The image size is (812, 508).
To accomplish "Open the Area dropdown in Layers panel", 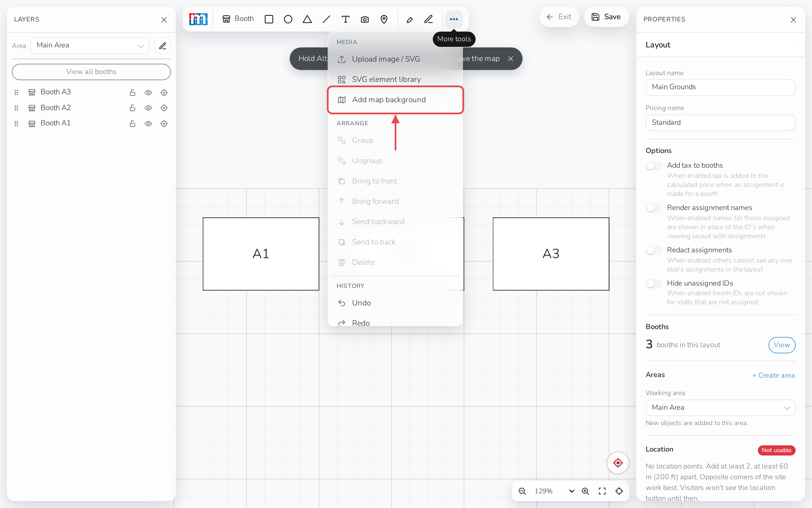I will pos(90,45).
